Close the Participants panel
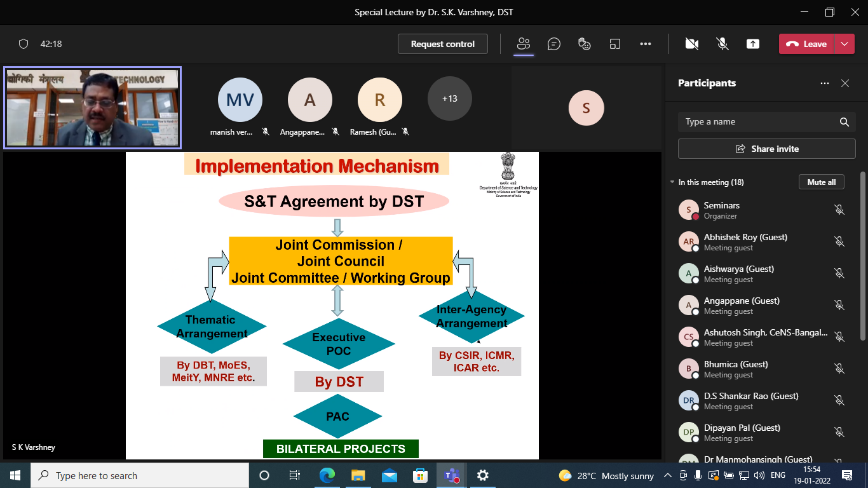 [845, 83]
